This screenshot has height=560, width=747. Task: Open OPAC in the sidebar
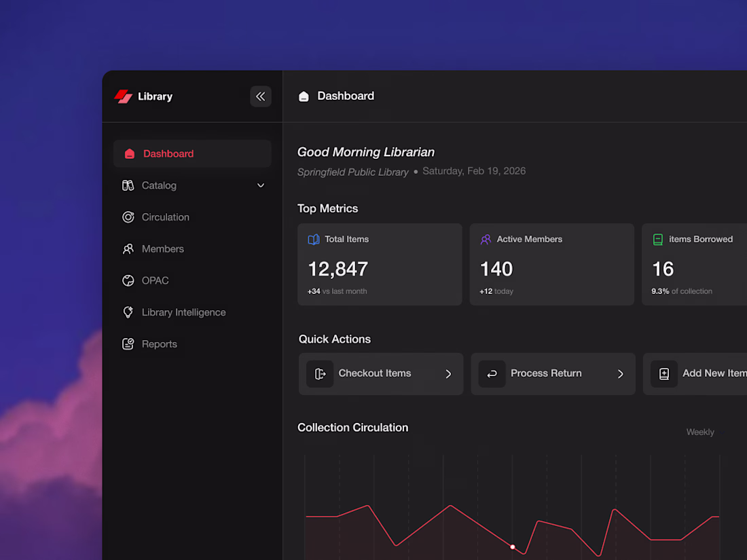[x=192, y=280]
